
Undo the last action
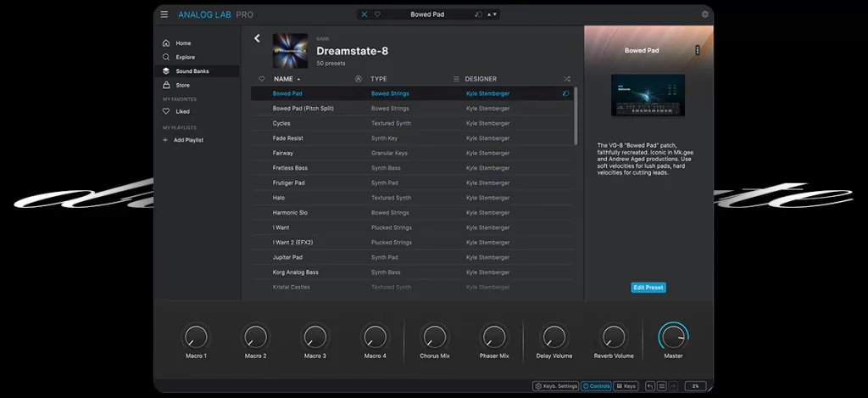point(650,386)
